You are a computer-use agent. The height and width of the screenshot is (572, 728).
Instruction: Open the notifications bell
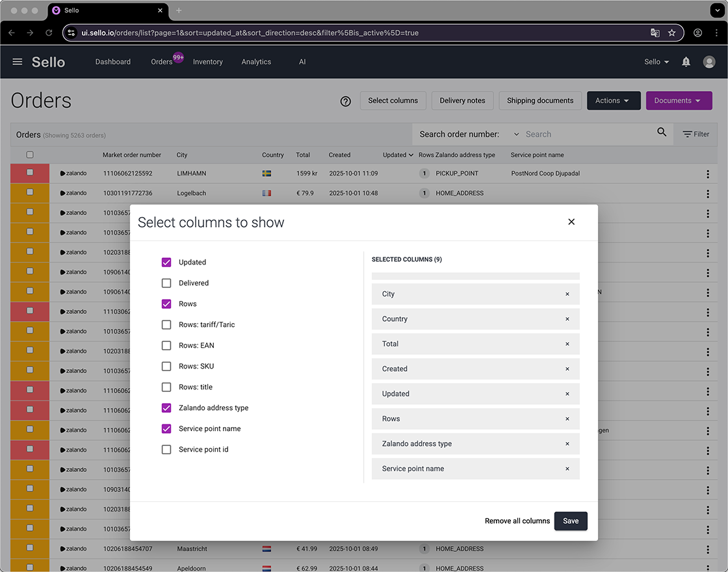686,62
